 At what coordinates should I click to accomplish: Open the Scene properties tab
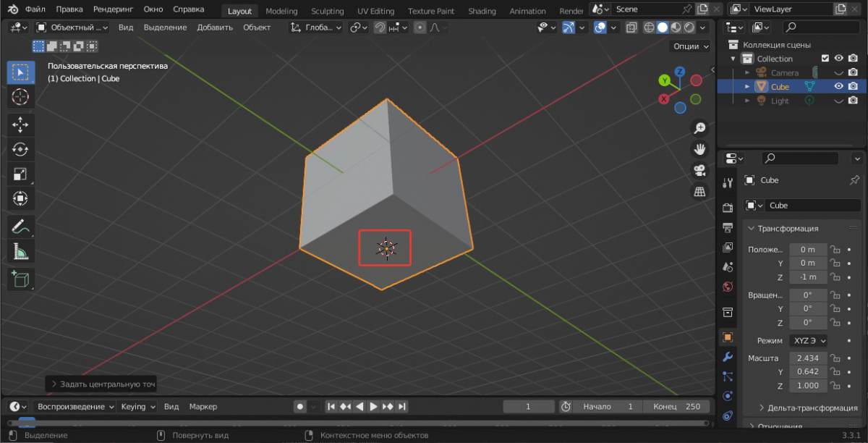[728, 267]
